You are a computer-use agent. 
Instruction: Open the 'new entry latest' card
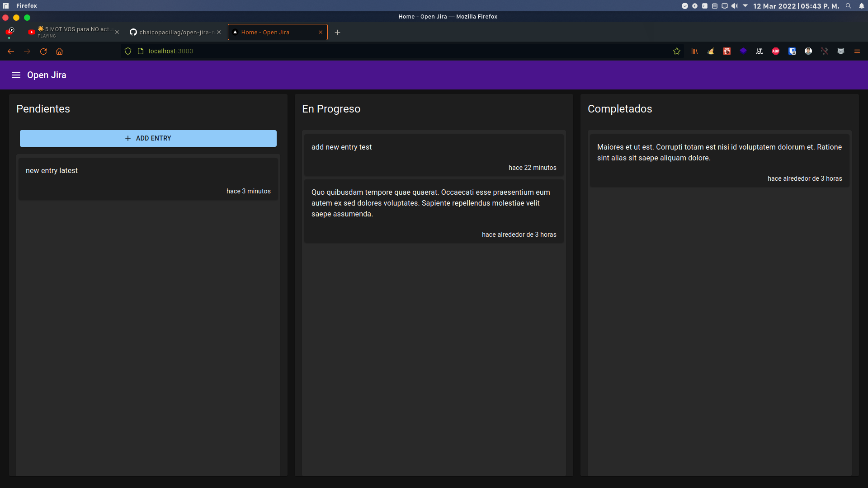pyautogui.click(x=148, y=179)
